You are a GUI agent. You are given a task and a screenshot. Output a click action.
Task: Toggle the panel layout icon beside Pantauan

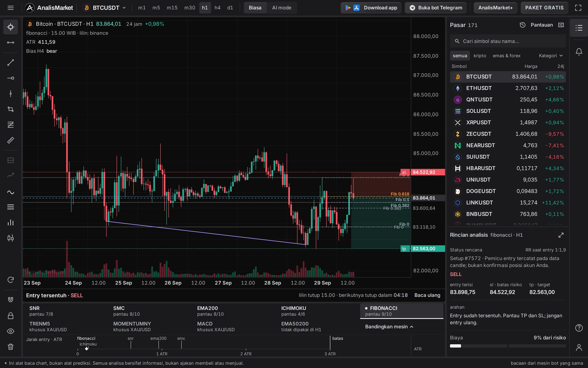tap(561, 25)
